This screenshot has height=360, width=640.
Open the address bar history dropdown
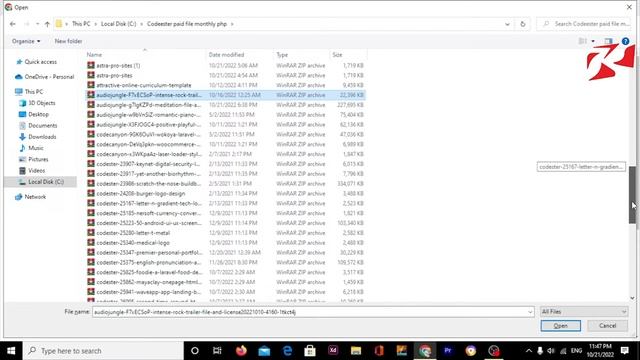coord(507,24)
